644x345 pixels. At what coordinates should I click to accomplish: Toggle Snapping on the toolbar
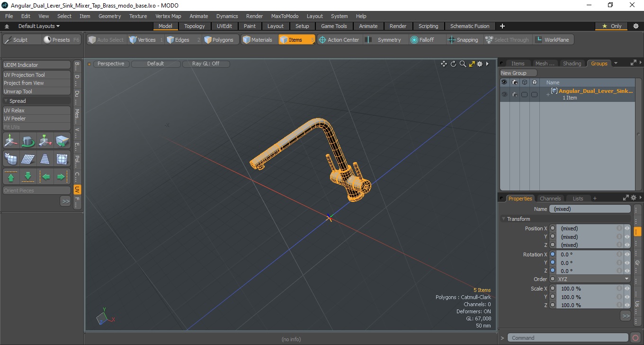coord(463,40)
